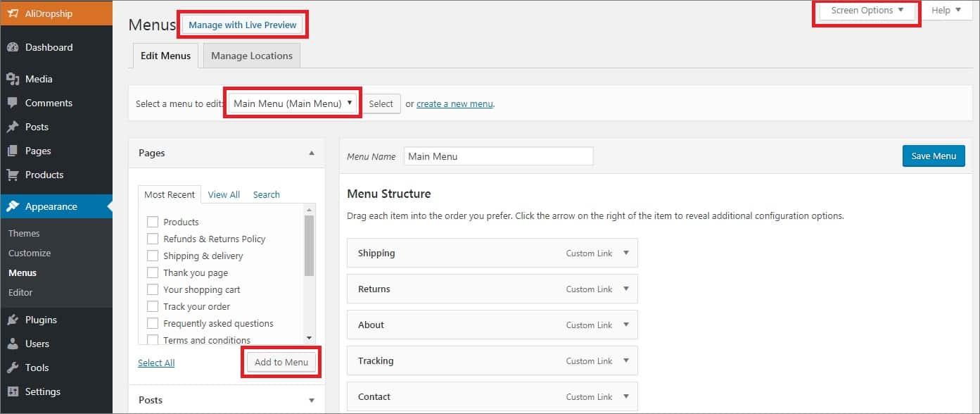Open the Settings menu item
This screenshot has width=980, height=414.
pos(56,391)
